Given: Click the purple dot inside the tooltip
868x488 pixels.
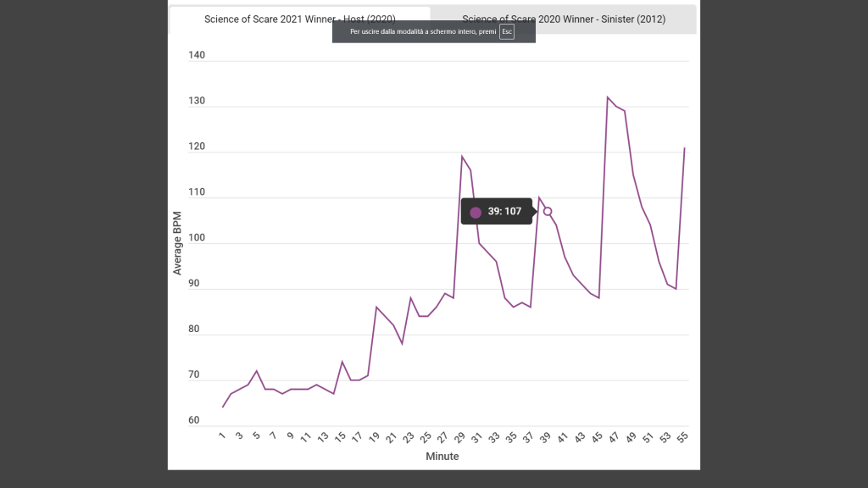Looking at the screenshot, I should click(476, 212).
